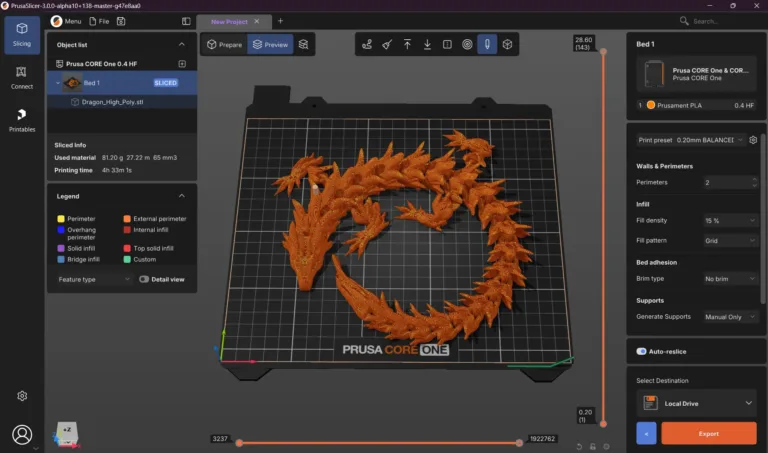768x453 pixels.
Task: Select the Prusament PLA filament row
Action: [x=697, y=105]
